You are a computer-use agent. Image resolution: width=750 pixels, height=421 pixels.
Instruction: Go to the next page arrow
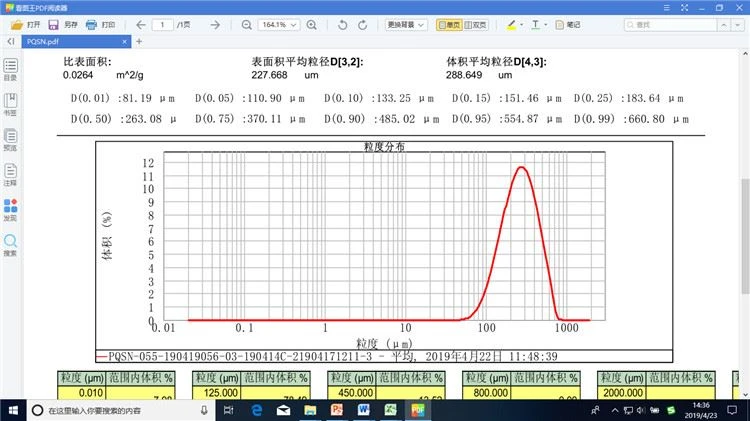tap(215, 25)
